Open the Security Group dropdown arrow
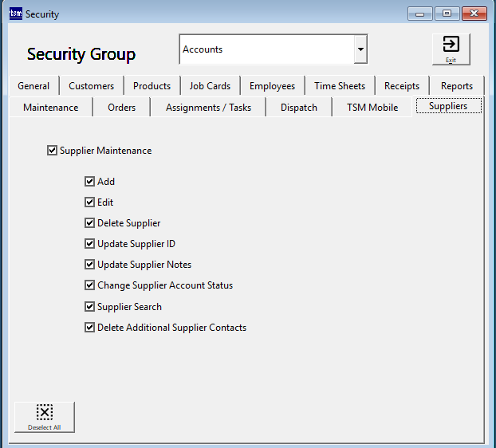 [360, 49]
